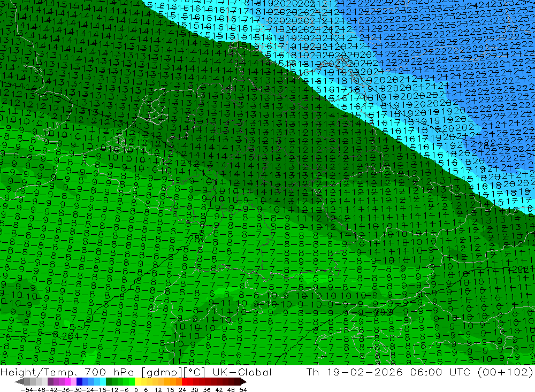Viewport: 535px width, 392px height.
Task: Click the '[°C]' unit label
Action: [x=195, y=373]
